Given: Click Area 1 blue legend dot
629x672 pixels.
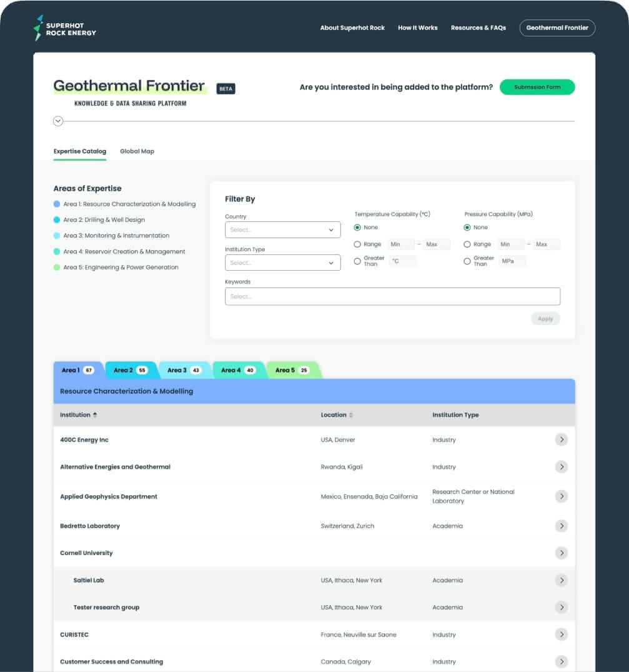Looking at the screenshot, I should [x=56, y=204].
